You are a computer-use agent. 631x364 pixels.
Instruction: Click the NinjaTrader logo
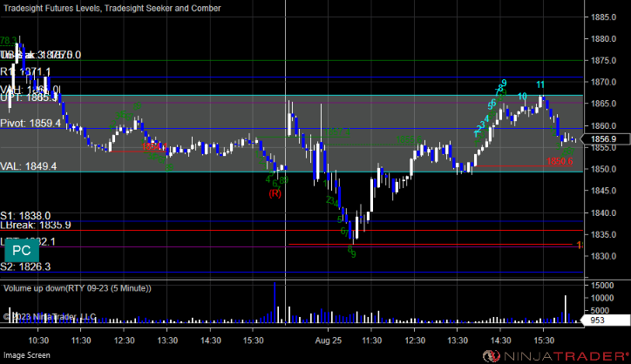556,356
